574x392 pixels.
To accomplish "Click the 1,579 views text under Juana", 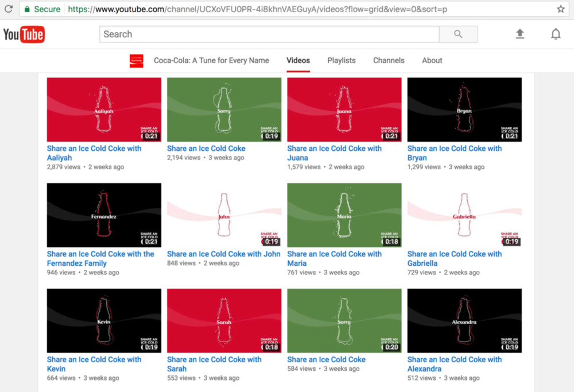I will click(x=304, y=167).
